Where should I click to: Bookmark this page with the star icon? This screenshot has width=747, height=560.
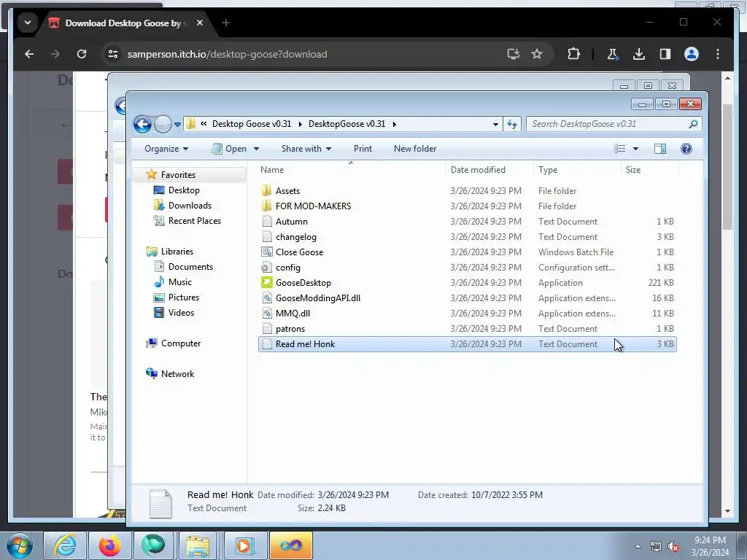[537, 54]
